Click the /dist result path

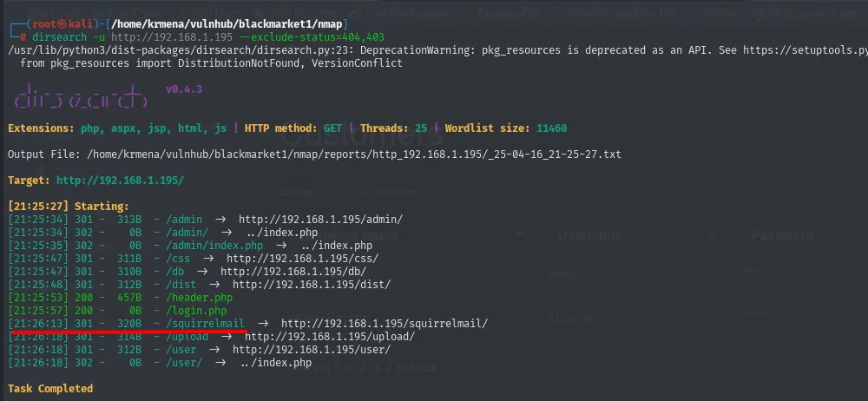pyautogui.click(x=181, y=284)
